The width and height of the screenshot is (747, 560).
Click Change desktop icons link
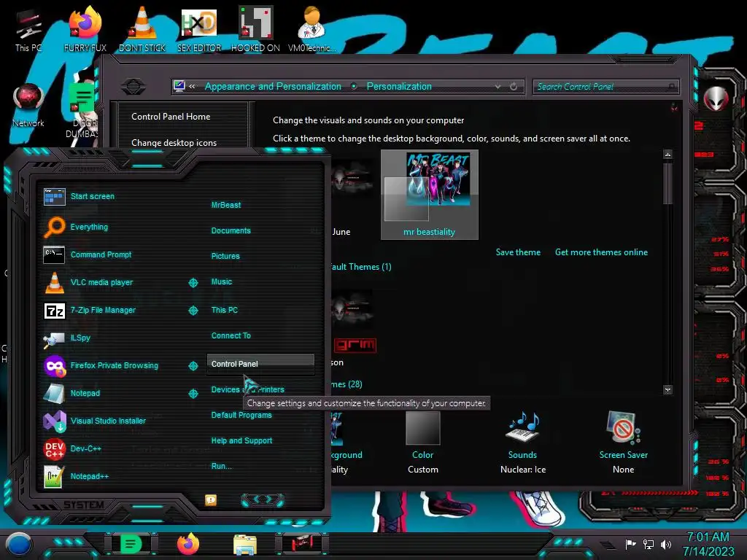pos(174,143)
